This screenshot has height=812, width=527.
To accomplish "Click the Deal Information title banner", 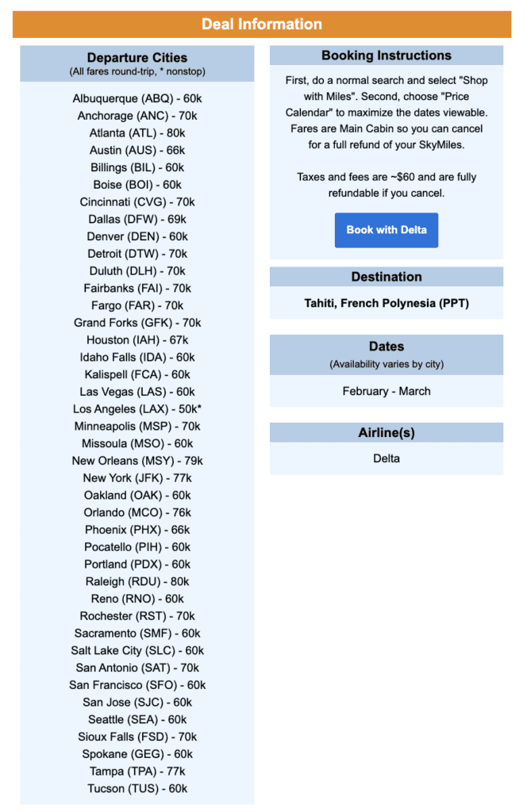I will [x=263, y=24].
